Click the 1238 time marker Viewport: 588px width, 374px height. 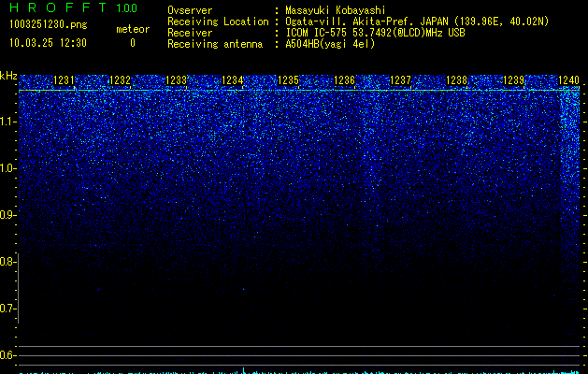pyautogui.click(x=457, y=80)
